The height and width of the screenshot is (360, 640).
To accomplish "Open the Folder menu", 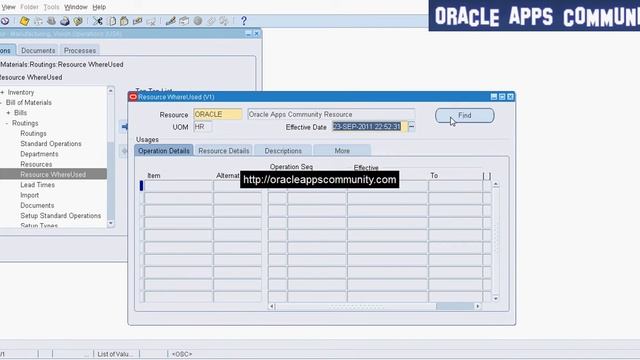I will (x=29, y=7).
